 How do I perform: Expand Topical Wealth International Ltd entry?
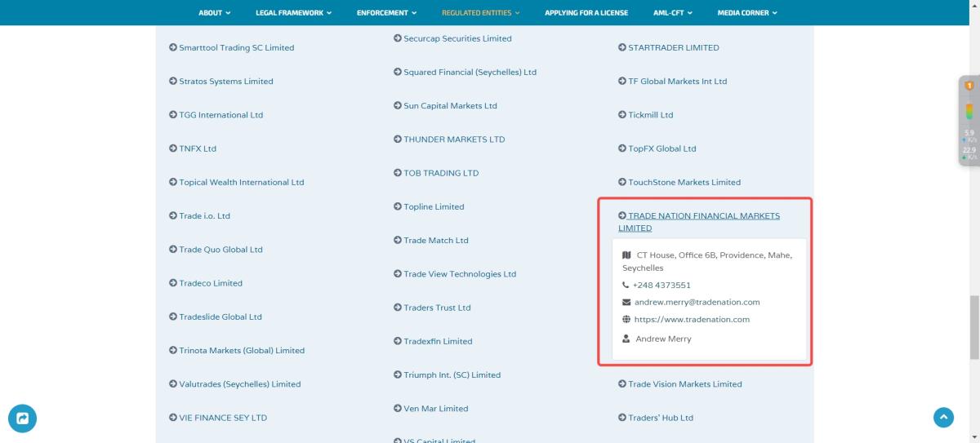236,183
